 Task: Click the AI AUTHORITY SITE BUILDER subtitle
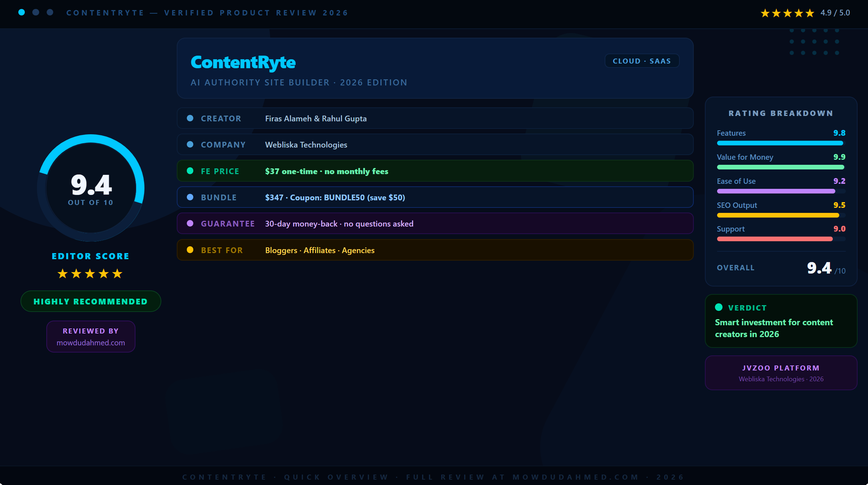click(299, 83)
